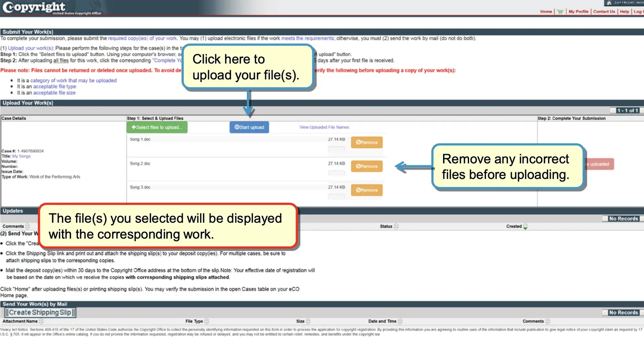
Task: Open View Uploaded File Names link
Action: tap(324, 127)
